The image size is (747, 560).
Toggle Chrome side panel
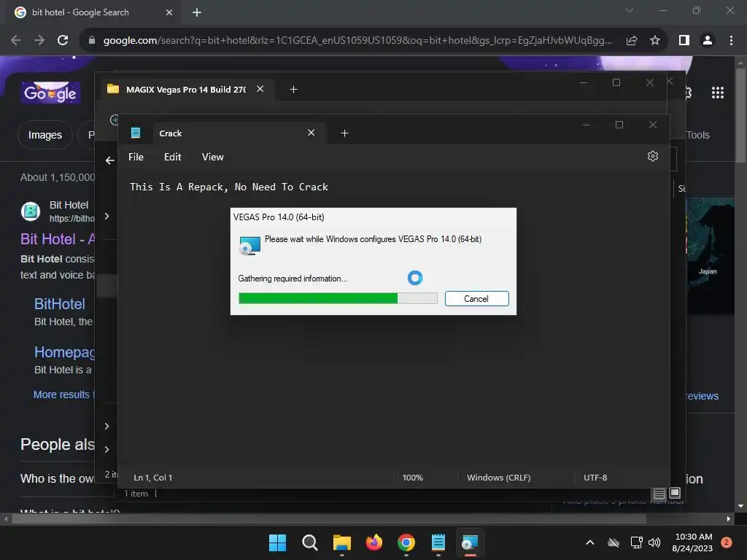(x=684, y=41)
